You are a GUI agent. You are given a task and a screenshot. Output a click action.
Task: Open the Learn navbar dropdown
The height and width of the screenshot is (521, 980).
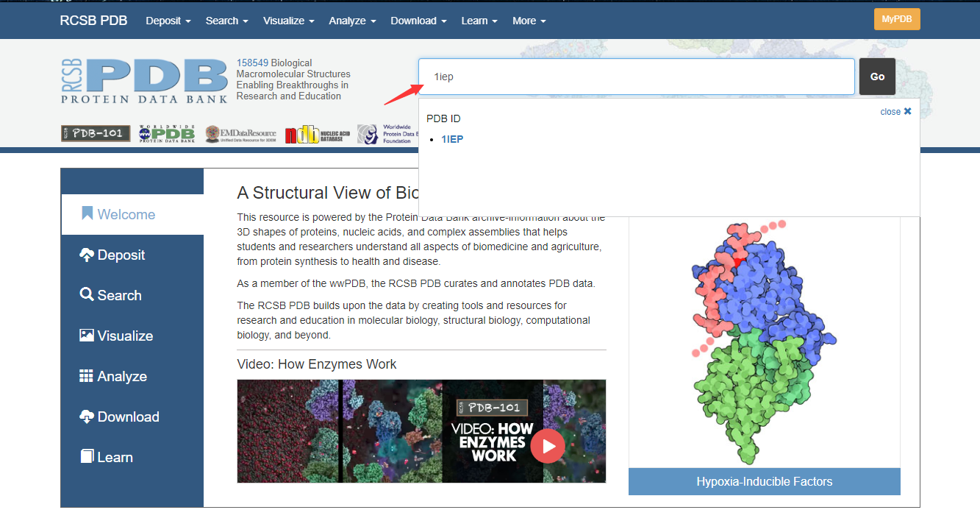click(x=479, y=21)
